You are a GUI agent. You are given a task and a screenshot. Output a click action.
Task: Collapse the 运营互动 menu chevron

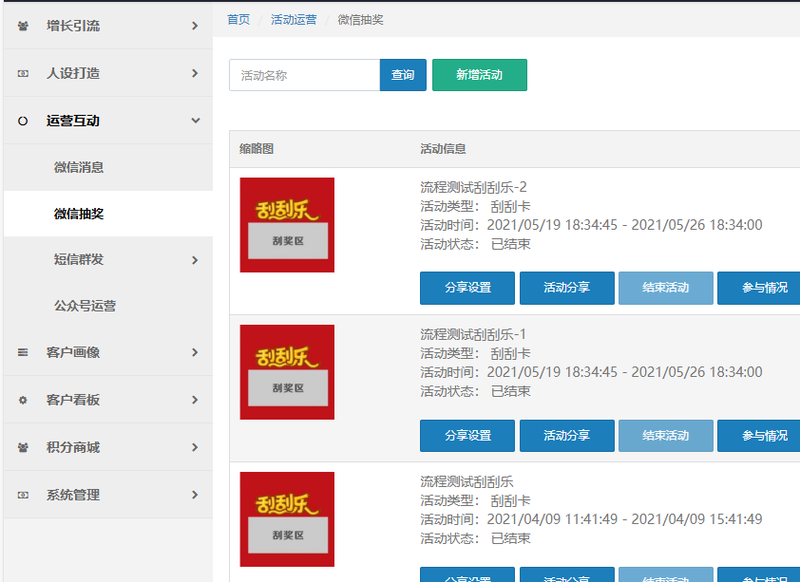(x=195, y=121)
